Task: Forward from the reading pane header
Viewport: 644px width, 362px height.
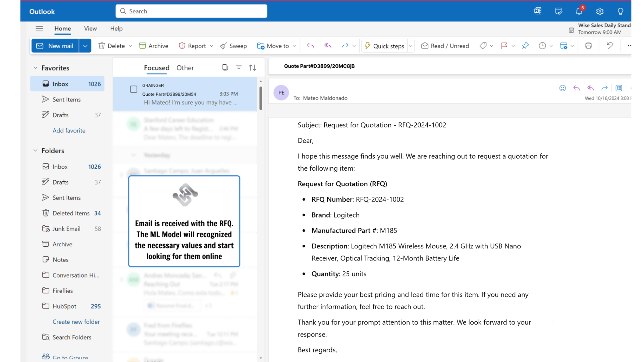Action: tap(604, 88)
